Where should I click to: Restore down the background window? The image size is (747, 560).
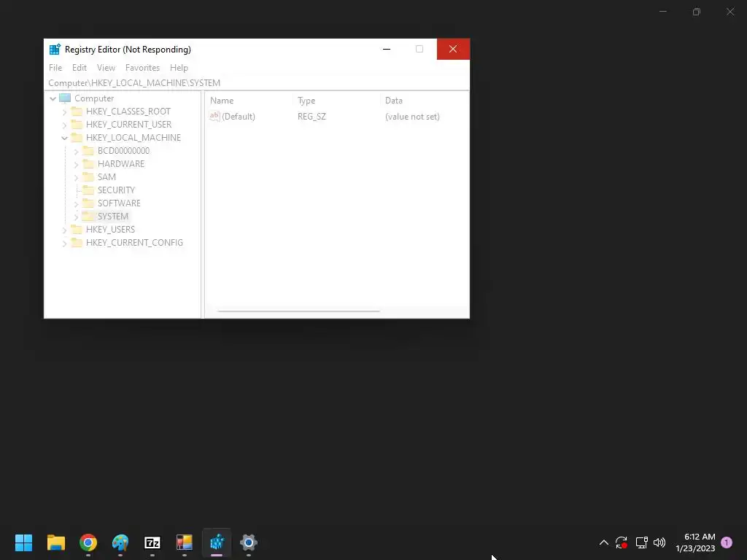pyautogui.click(x=697, y=12)
